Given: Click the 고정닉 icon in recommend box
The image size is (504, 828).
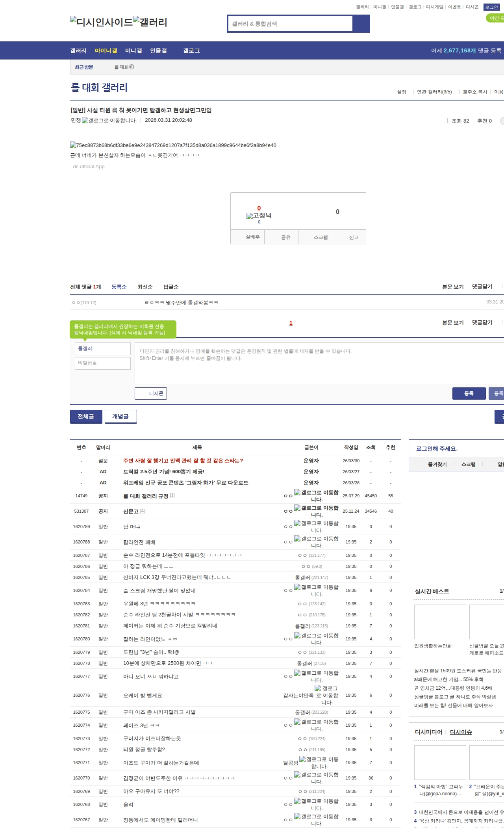Looking at the screenshot, I should click(x=259, y=216).
